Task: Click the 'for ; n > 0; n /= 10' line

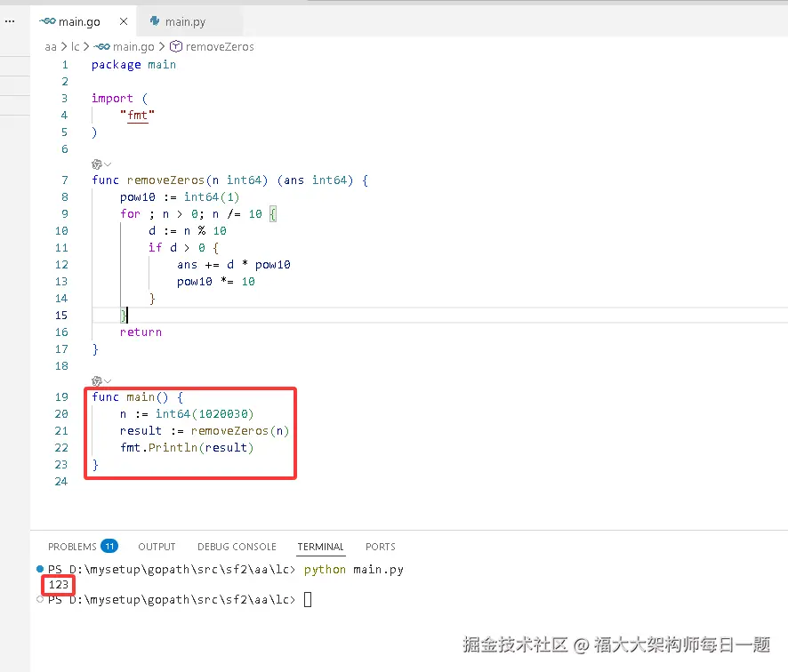Action: 198,214
